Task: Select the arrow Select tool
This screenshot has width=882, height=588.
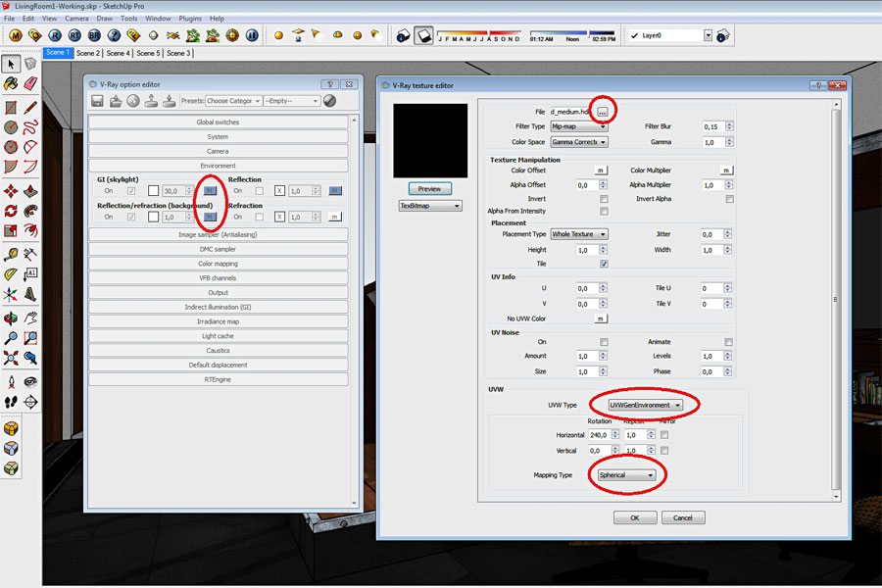Action: [x=11, y=64]
